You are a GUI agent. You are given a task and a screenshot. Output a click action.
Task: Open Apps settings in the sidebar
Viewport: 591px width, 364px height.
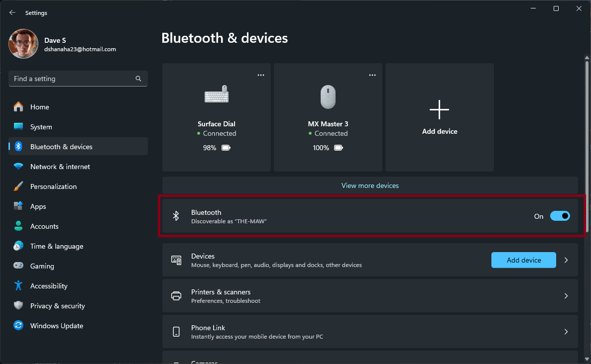(78, 207)
